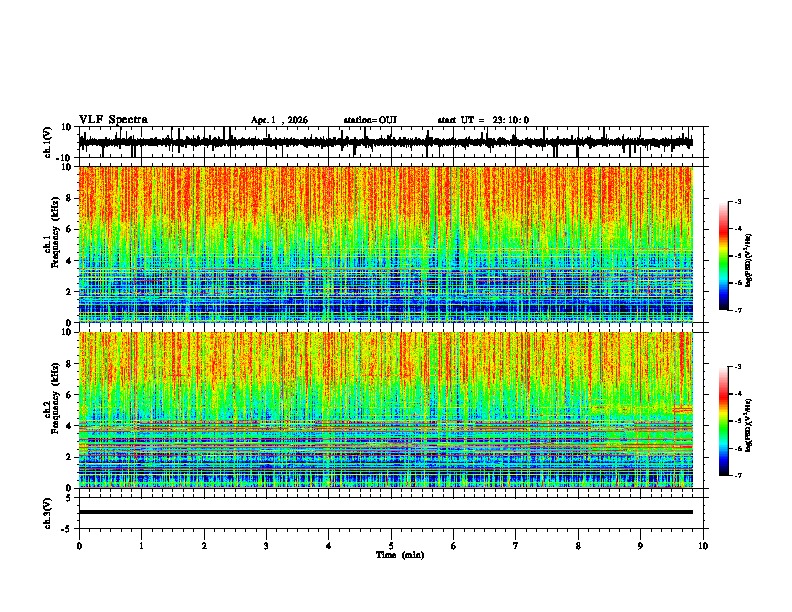Click inside the ch.1 voltage waveform panel
The image size is (792, 612).
pos(391,142)
